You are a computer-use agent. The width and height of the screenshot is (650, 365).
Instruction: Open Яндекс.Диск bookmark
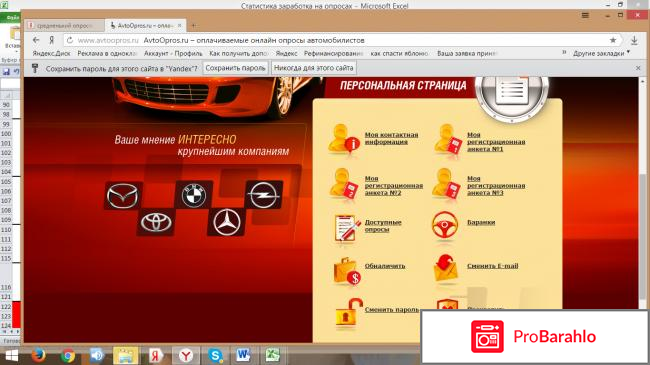(51, 54)
